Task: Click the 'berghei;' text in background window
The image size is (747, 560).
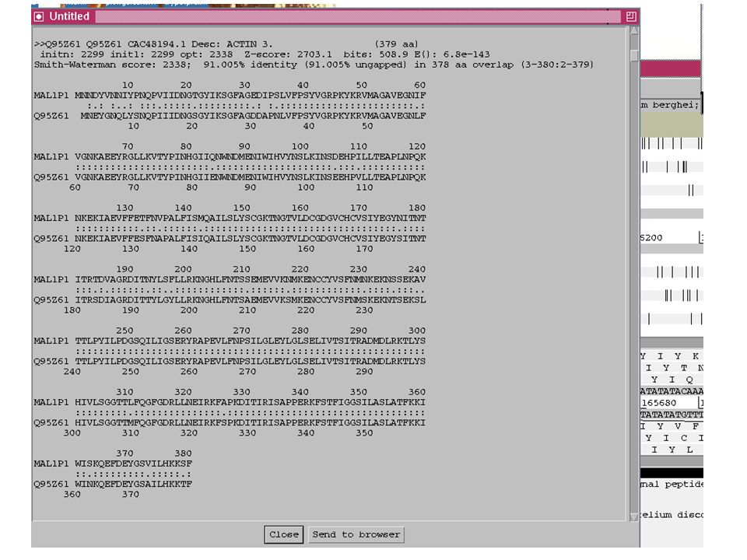Action: [x=675, y=105]
